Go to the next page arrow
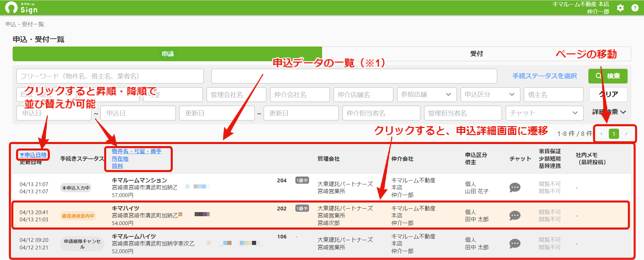Image resolution: width=644 pixels, height=260 pixels. click(x=626, y=134)
